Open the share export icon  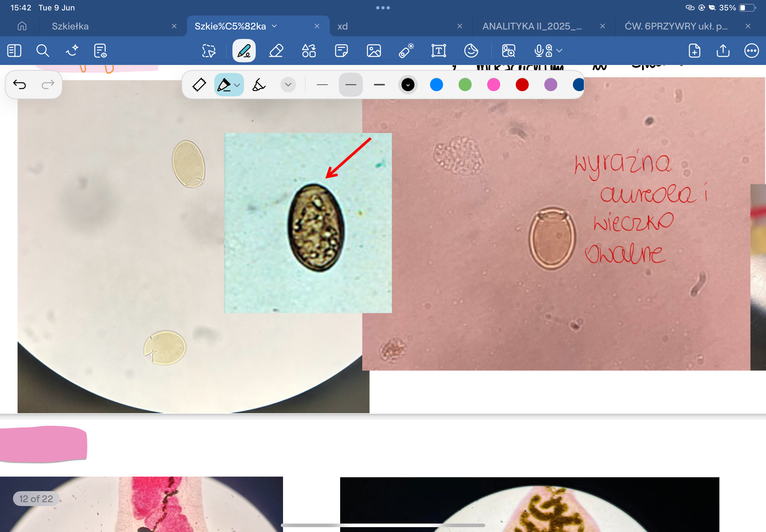pyautogui.click(x=723, y=51)
